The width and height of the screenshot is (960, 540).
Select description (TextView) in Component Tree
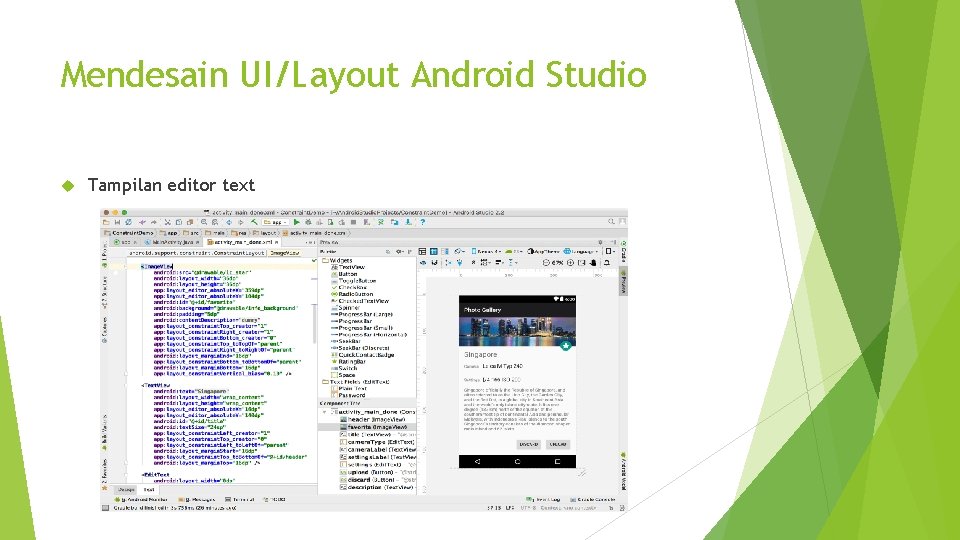point(377,487)
